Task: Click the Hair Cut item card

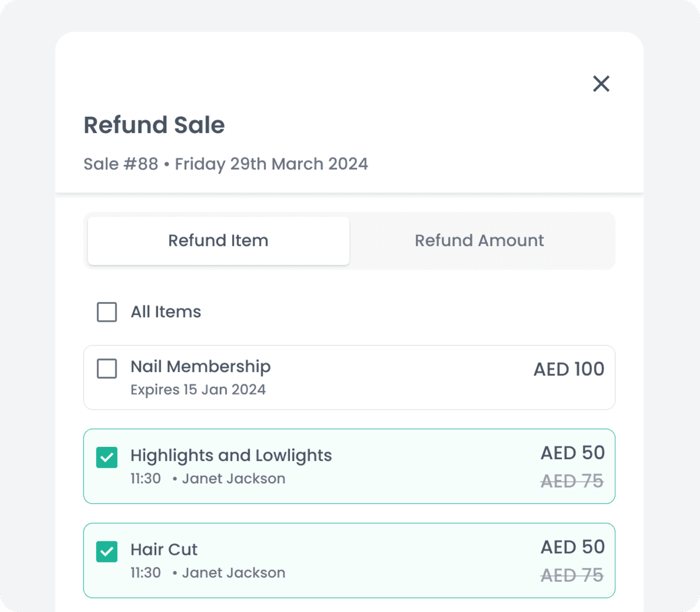Action: point(349,560)
